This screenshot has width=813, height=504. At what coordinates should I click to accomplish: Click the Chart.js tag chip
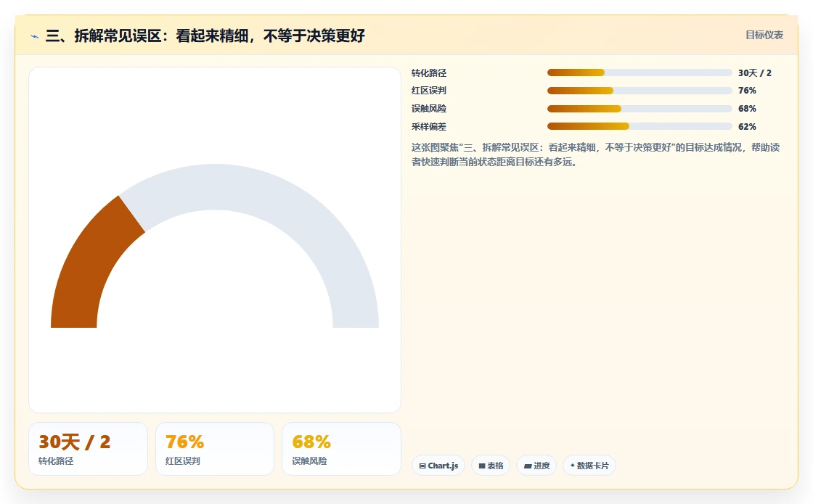click(x=438, y=466)
